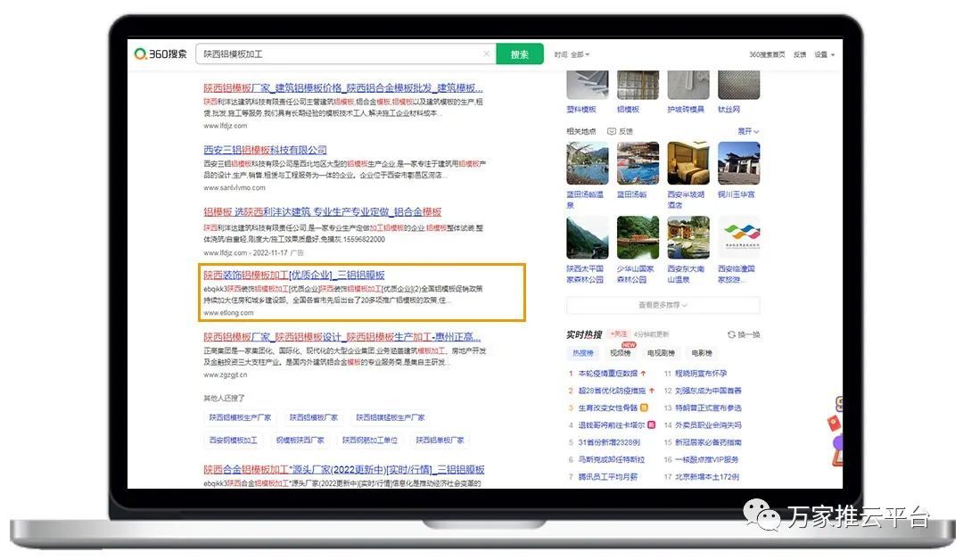Image resolution: width=963 pixels, height=560 pixels.
Task: Click the red envelope floating icon
Action: (x=834, y=423)
